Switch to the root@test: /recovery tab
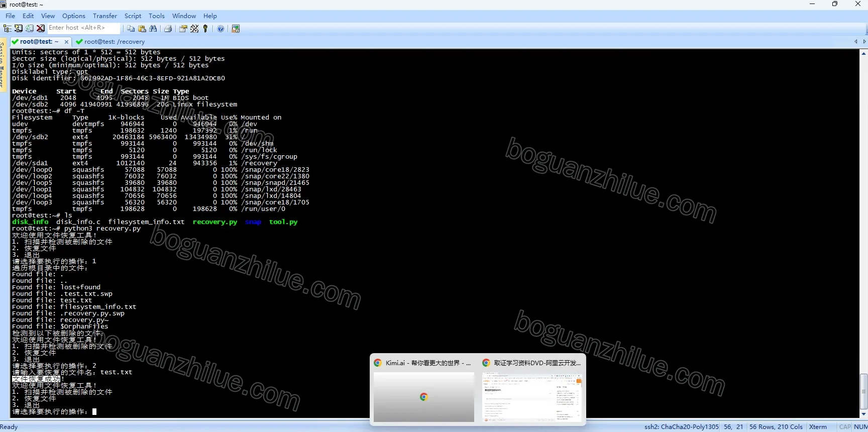The width and height of the screenshot is (868, 432). coord(111,42)
